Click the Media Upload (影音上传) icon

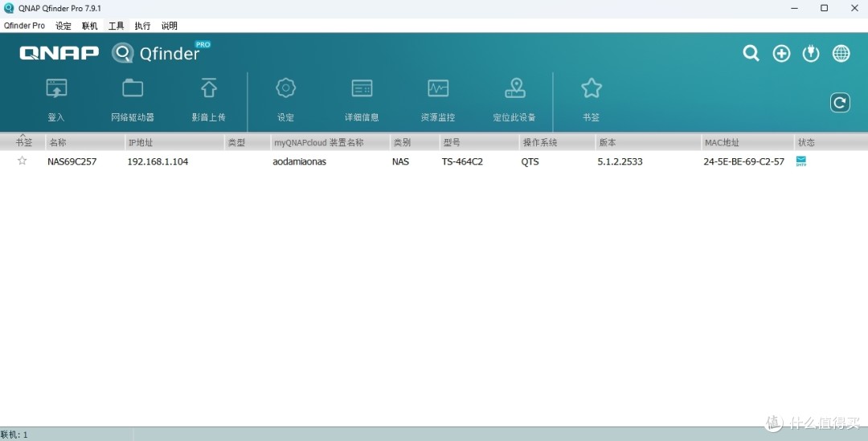(x=209, y=88)
